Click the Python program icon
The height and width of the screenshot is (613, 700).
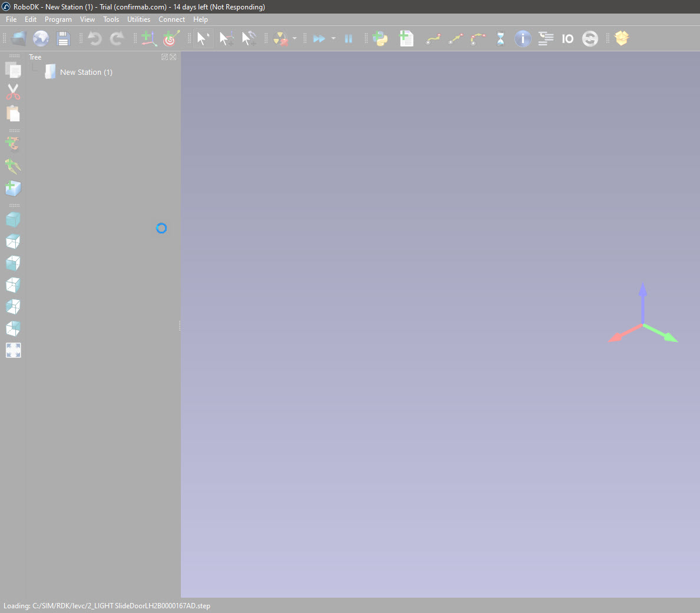click(381, 39)
